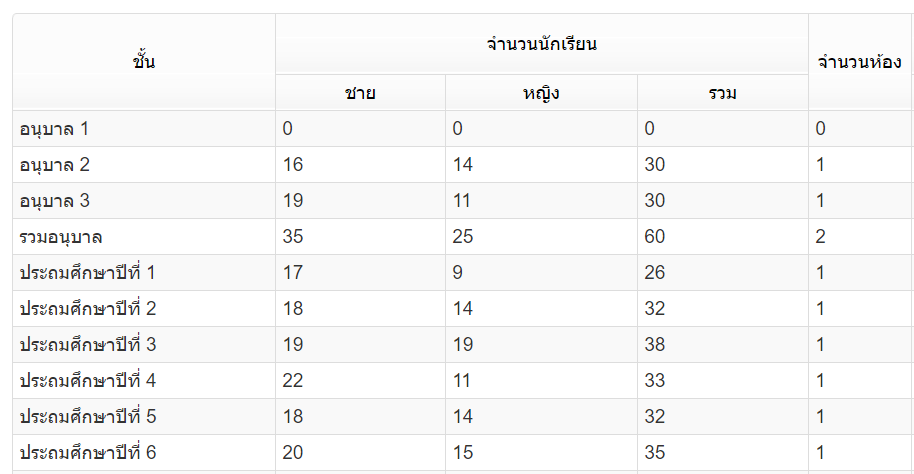Click the จำนวนนักเรียน header cell
The image size is (914, 474).
[x=541, y=44]
